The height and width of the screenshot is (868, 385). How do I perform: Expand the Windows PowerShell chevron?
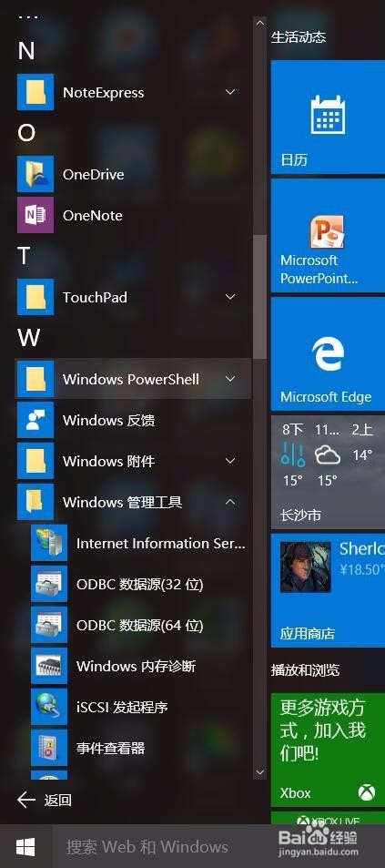coord(230,379)
